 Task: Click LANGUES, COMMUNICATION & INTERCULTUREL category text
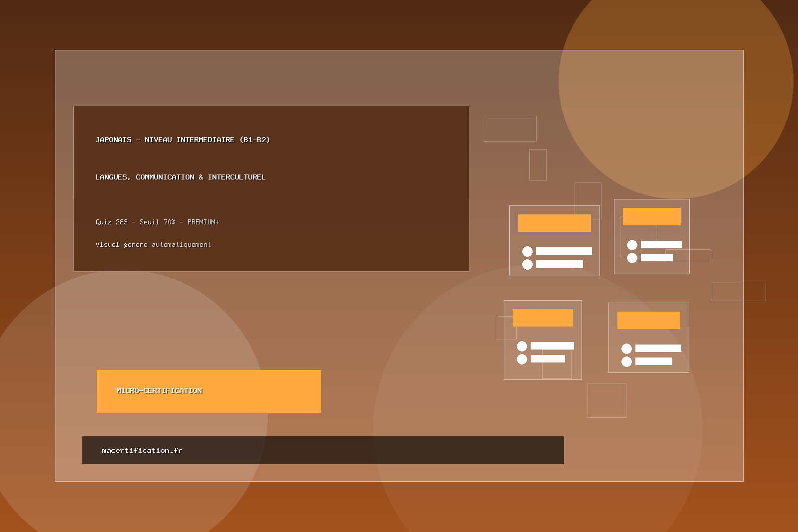click(x=180, y=177)
